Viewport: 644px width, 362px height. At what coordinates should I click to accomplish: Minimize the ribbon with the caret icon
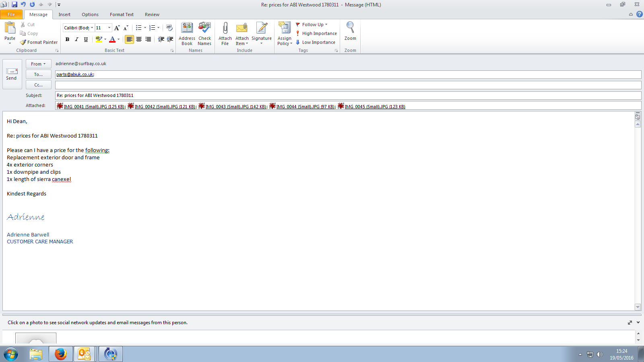(631, 14)
